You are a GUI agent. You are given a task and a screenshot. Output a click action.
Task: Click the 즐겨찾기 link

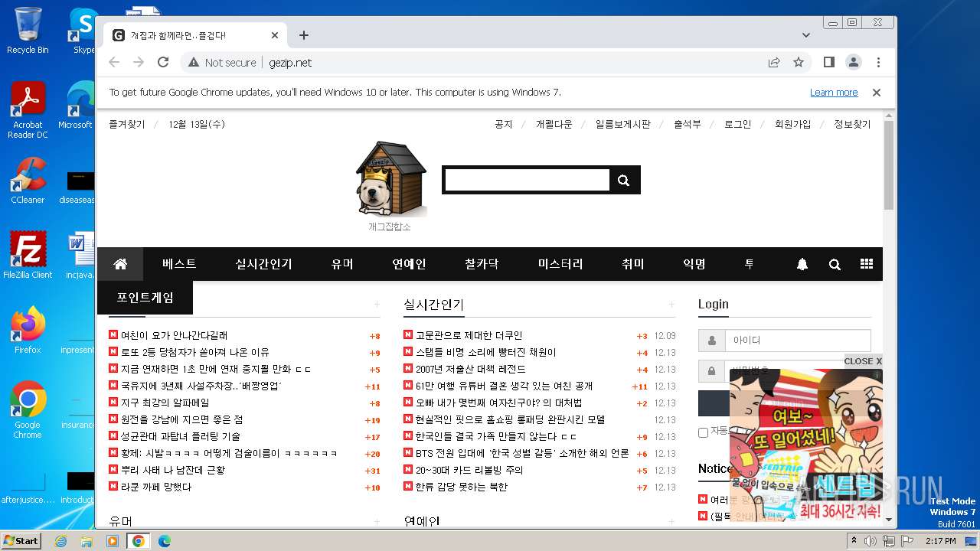point(126,124)
